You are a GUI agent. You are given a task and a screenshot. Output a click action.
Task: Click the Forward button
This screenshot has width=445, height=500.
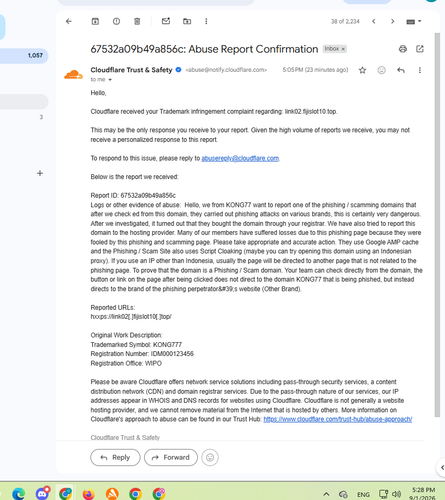click(171, 457)
